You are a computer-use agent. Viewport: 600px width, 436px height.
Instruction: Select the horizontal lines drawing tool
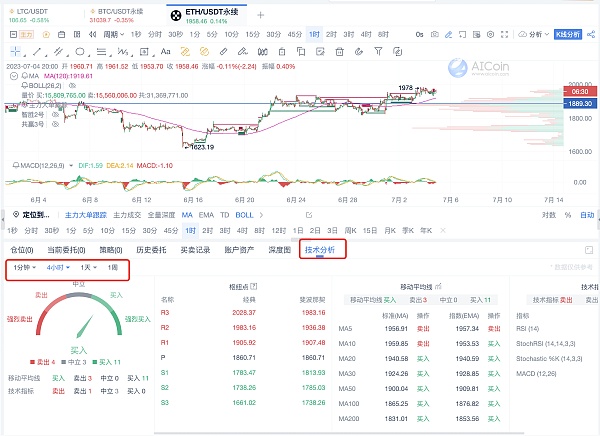[101, 51]
